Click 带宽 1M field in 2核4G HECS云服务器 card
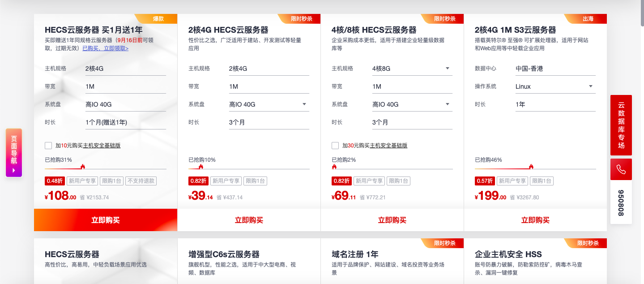 point(269,86)
